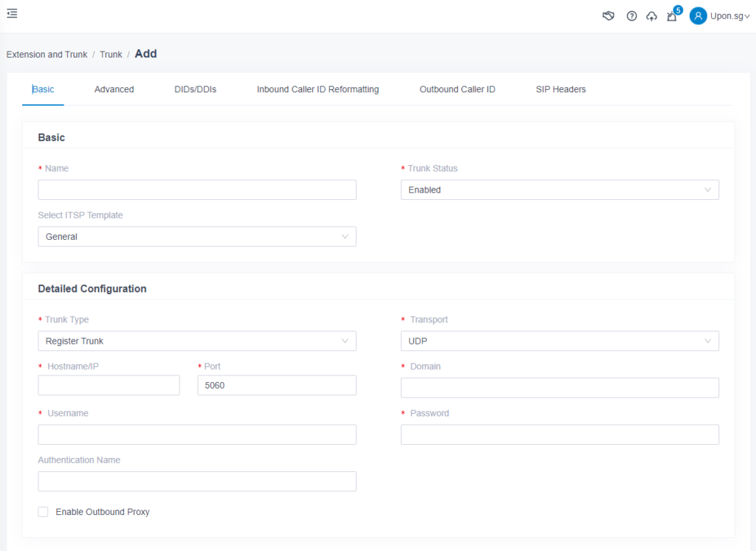The image size is (756, 551).
Task: Switch to the SIP Headers tab
Action: click(560, 89)
